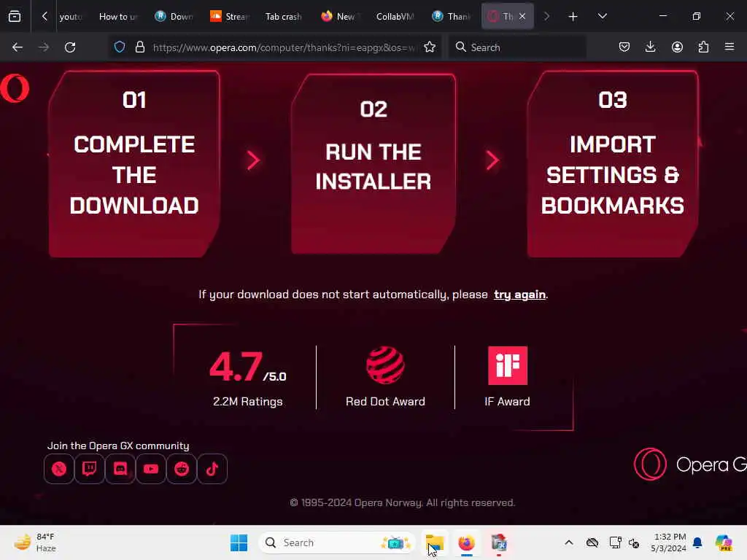Open the Firefox application menu
The height and width of the screenshot is (560, 747).
click(729, 47)
